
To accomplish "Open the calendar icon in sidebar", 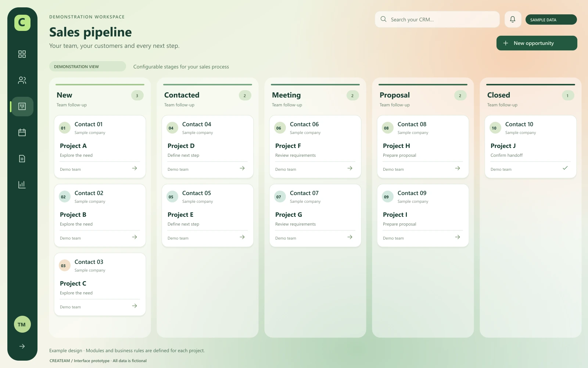I will click(x=22, y=132).
